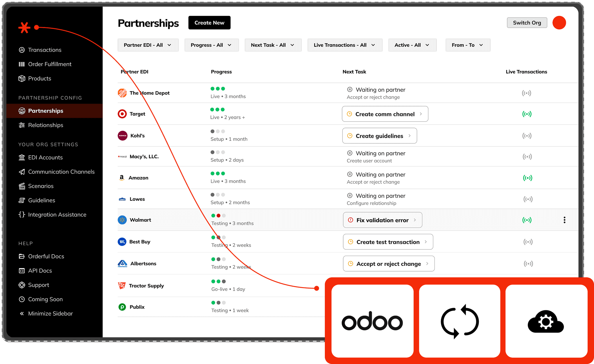
Task: Open the three-dot menu on the Walmart row
Action: tap(564, 220)
